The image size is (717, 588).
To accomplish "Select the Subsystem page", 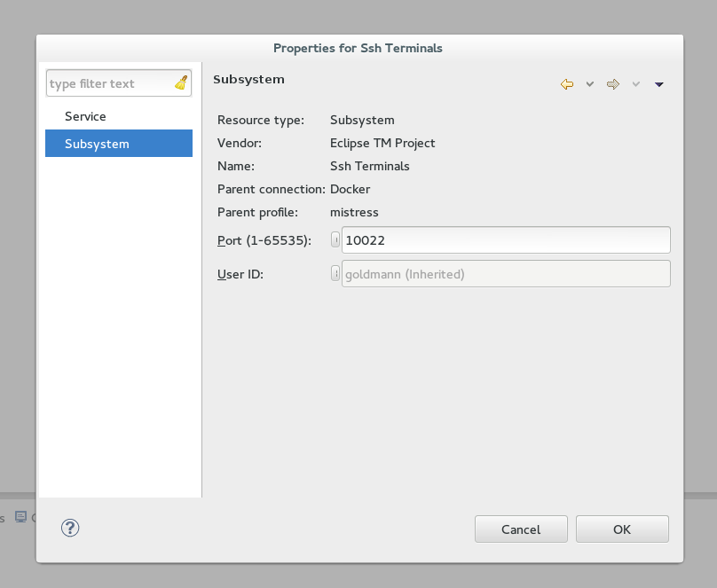I will [x=119, y=144].
